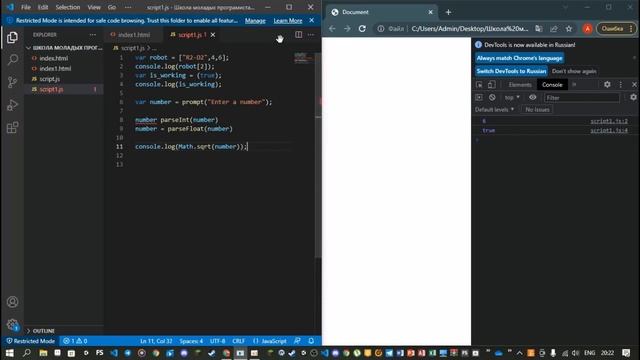Screen dimensions: 640x360
Task: Collapse the project folder in Explorer
Action: [65, 48]
